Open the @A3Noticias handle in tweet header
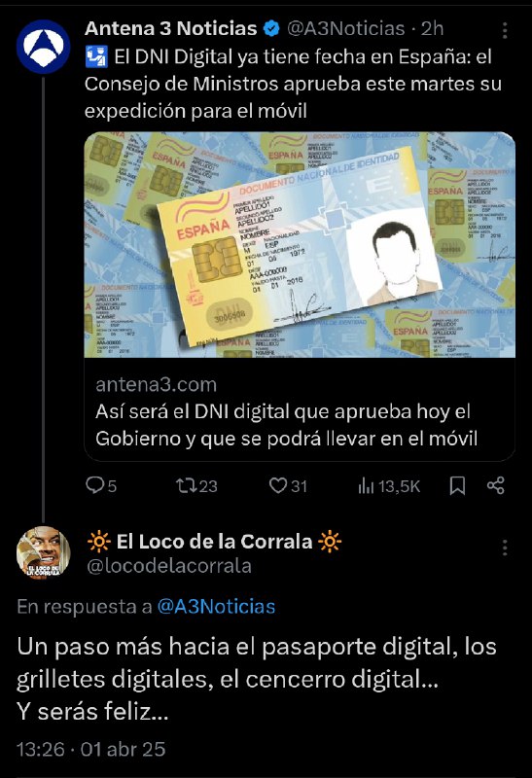 tap(346, 29)
